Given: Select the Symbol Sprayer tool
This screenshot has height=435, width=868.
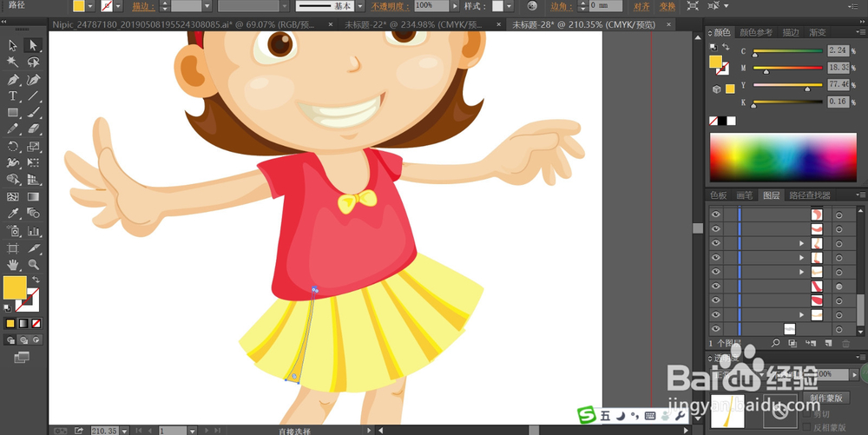Looking at the screenshot, I should (13, 231).
